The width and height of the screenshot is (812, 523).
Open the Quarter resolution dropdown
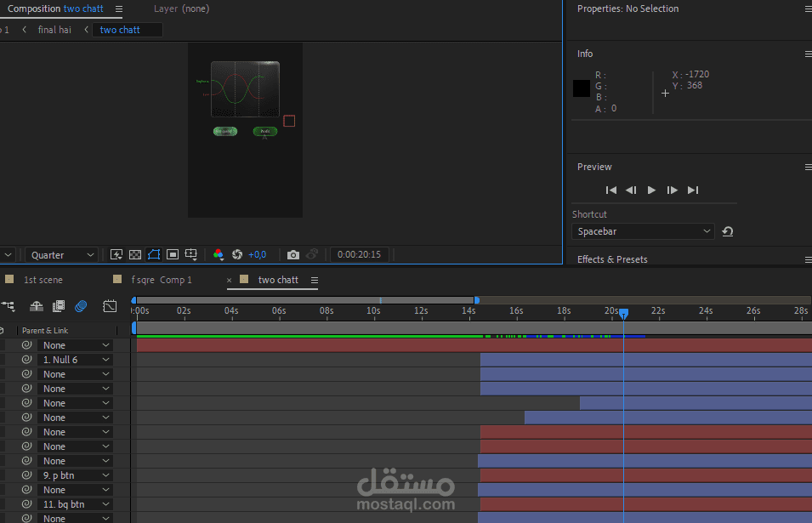click(x=61, y=255)
